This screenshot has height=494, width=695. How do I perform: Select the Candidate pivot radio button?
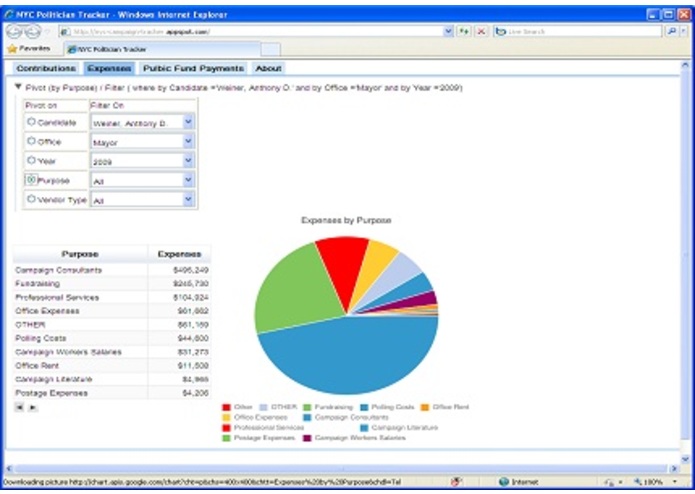click(x=31, y=122)
